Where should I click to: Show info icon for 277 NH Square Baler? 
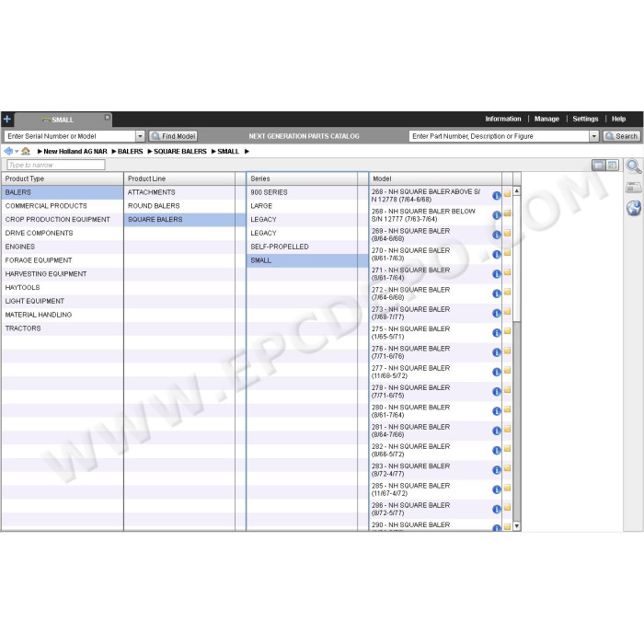[x=497, y=372]
